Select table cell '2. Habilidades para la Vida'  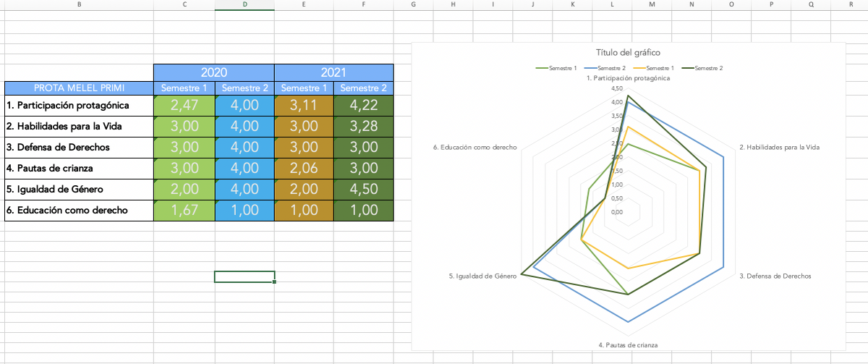coord(79,127)
